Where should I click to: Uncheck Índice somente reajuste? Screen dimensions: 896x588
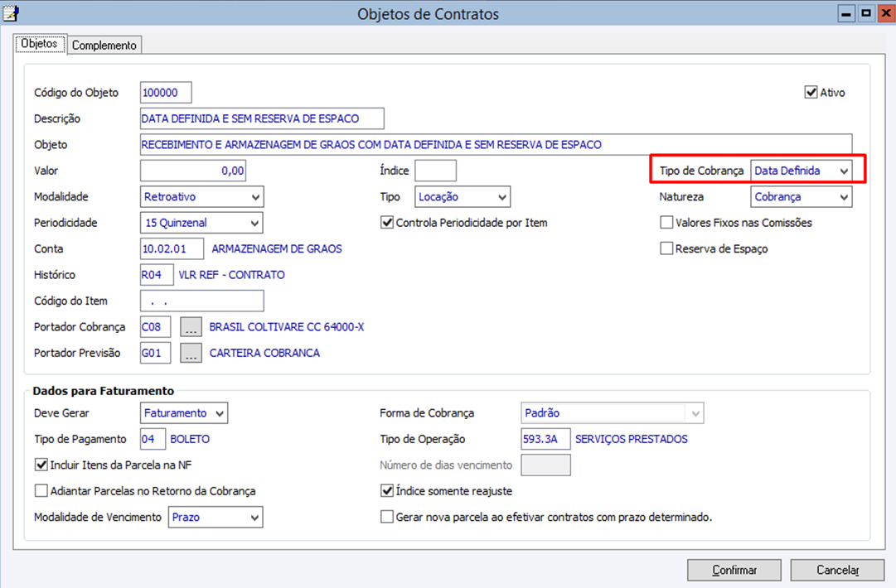pyautogui.click(x=387, y=491)
